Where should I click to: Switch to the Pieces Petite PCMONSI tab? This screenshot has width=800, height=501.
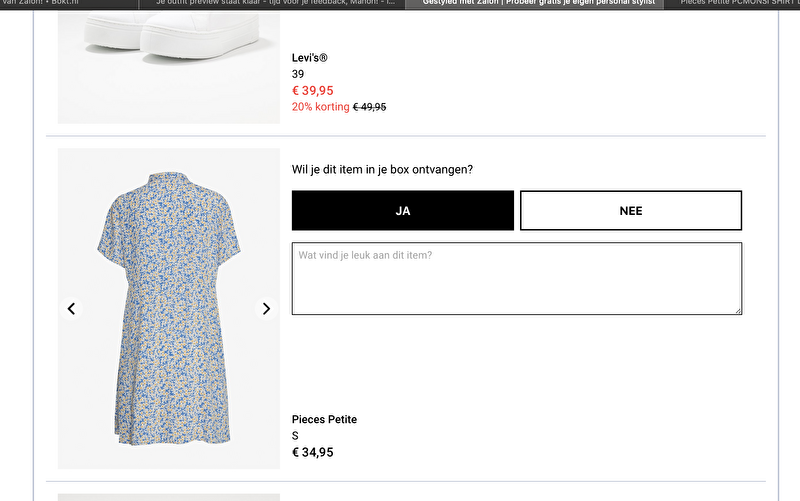(x=738, y=3)
